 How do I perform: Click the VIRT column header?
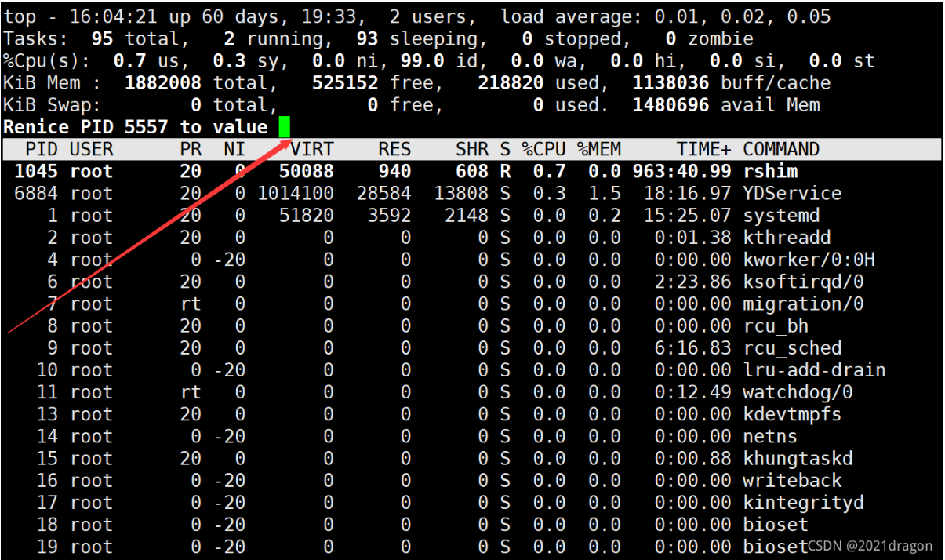(x=312, y=149)
